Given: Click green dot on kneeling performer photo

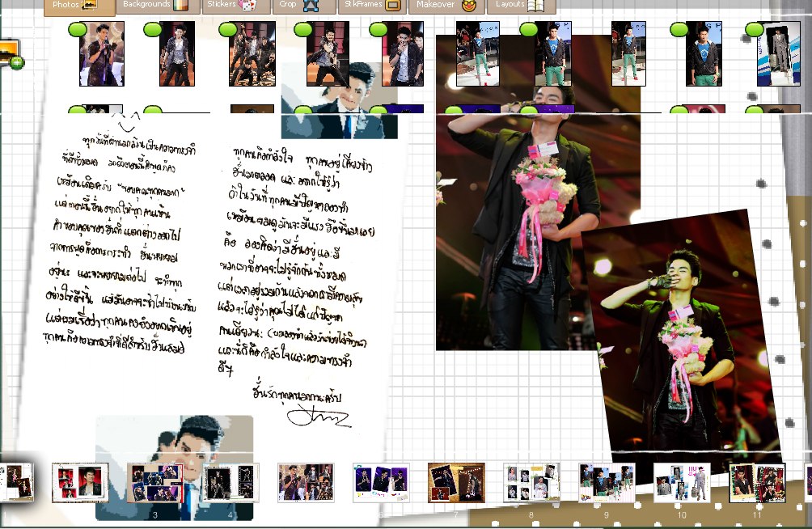Looking at the screenshot, I should [303, 29].
